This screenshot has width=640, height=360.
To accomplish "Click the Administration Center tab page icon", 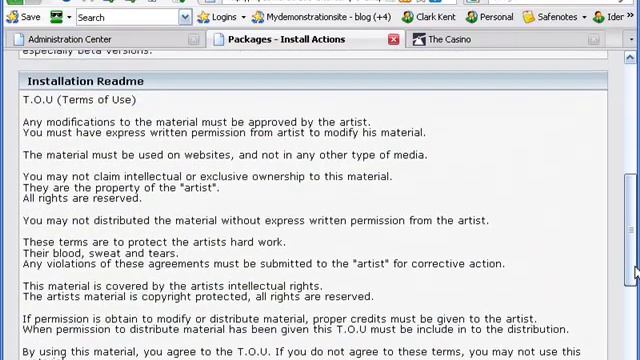I will 19,40.
